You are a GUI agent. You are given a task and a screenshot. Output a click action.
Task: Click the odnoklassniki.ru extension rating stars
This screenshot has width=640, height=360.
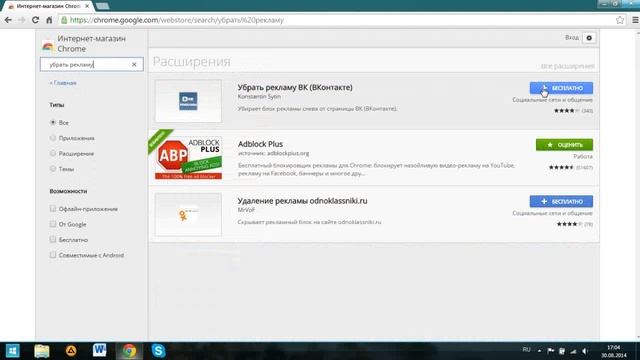(x=569, y=224)
